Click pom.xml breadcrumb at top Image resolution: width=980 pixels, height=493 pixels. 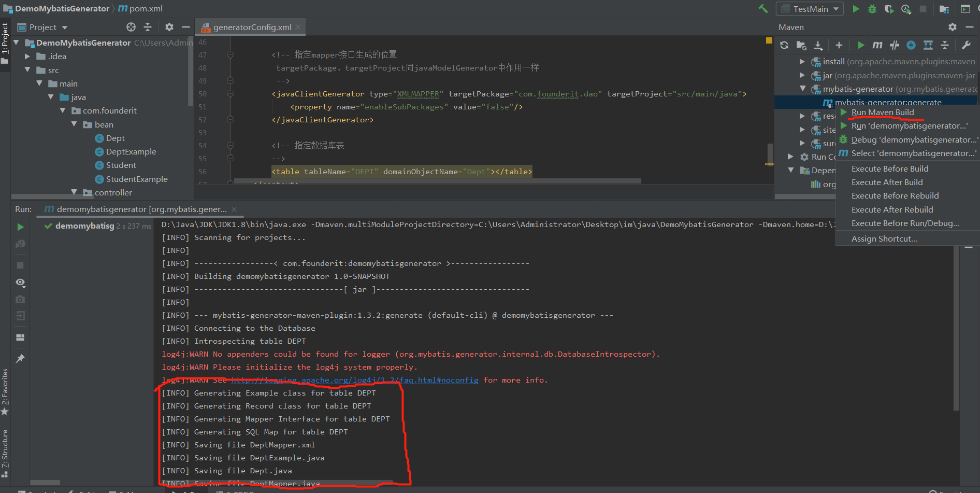point(140,8)
